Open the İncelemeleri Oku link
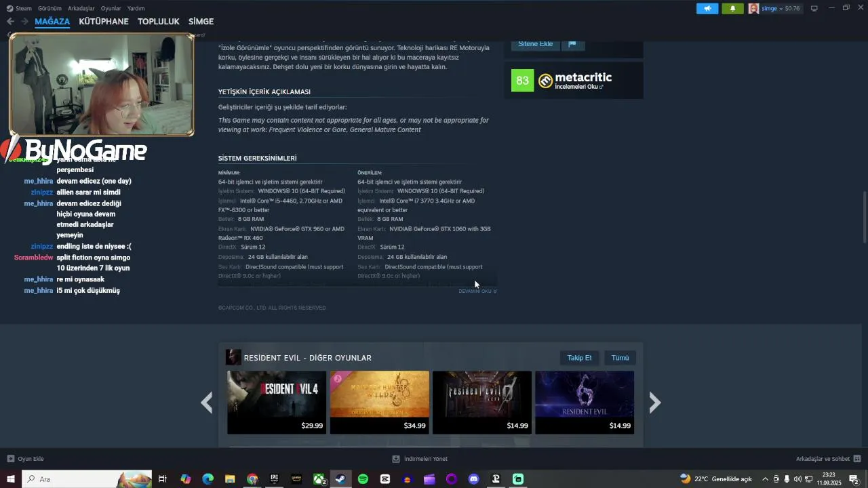This screenshot has width=868, height=488. (578, 87)
